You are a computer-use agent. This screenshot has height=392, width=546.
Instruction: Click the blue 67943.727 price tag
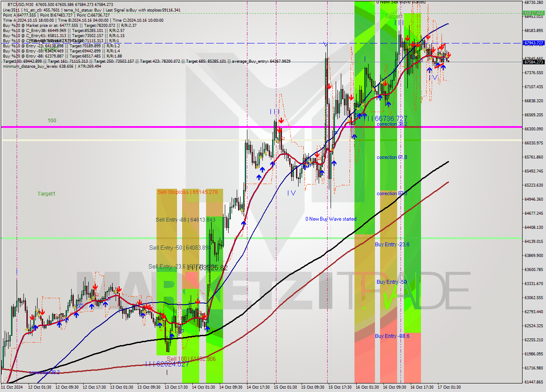click(x=534, y=43)
